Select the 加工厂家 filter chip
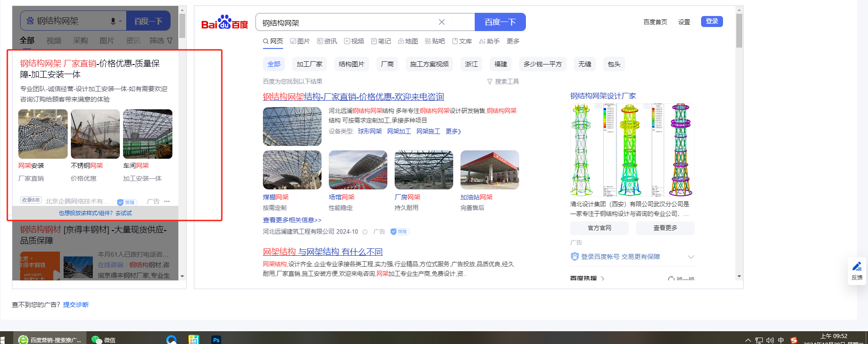The image size is (868, 344). tap(310, 64)
